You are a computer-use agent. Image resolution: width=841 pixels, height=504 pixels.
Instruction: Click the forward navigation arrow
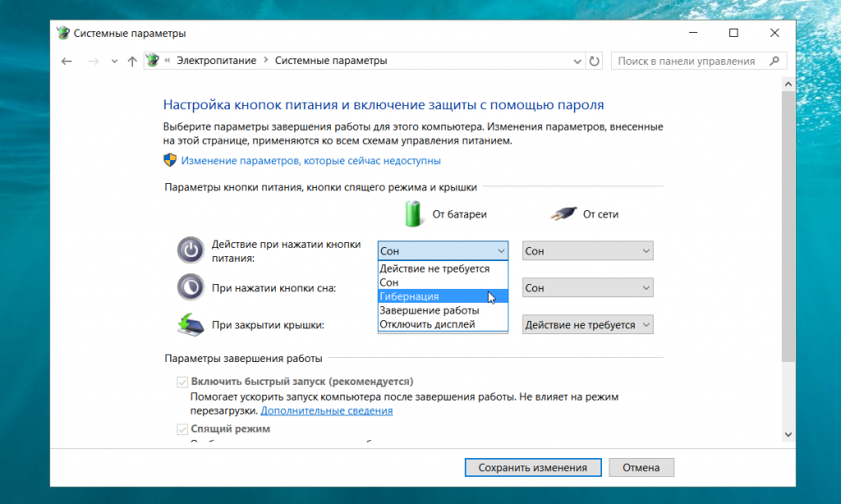(x=94, y=61)
